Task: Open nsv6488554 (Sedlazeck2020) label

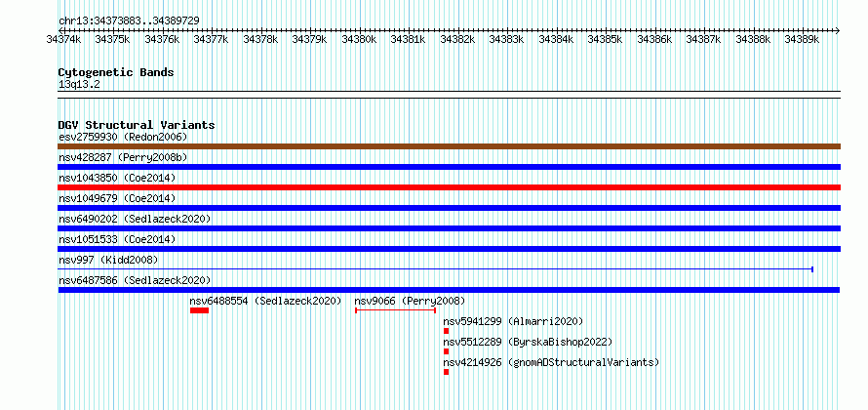Action: click(x=265, y=301)
